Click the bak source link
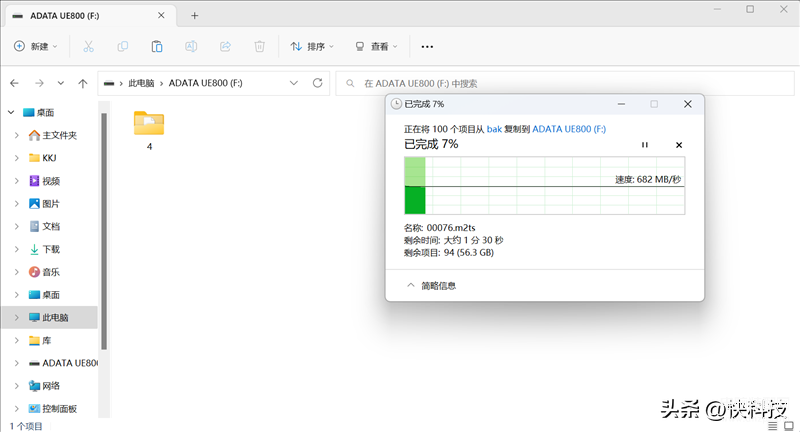Screen dimensions: 800x432 coord(494,129)
